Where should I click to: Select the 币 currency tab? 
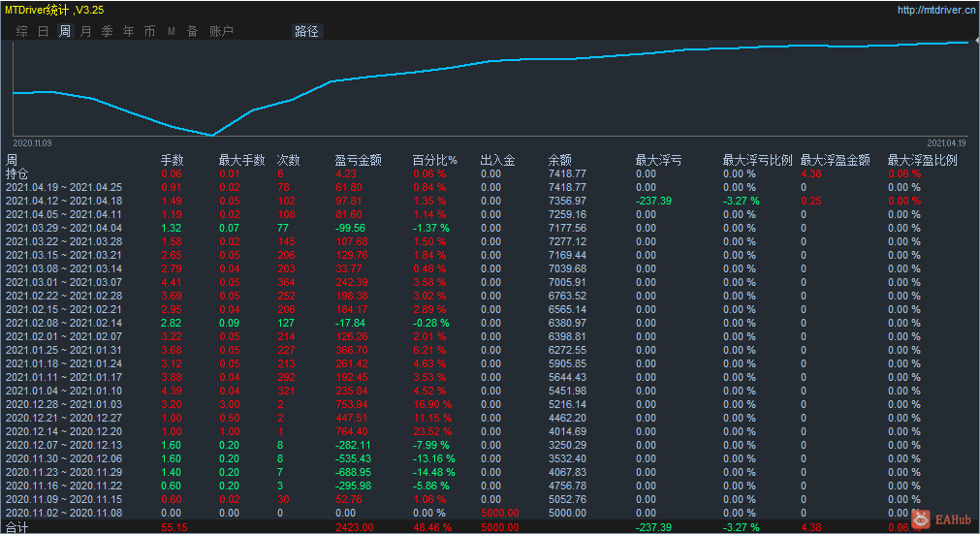coord(150,31)
